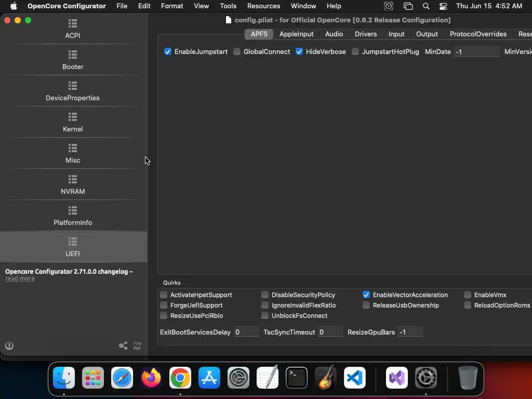Open the Booter section in sidebar
The image size is (532, 399).
tap(73, 60)
